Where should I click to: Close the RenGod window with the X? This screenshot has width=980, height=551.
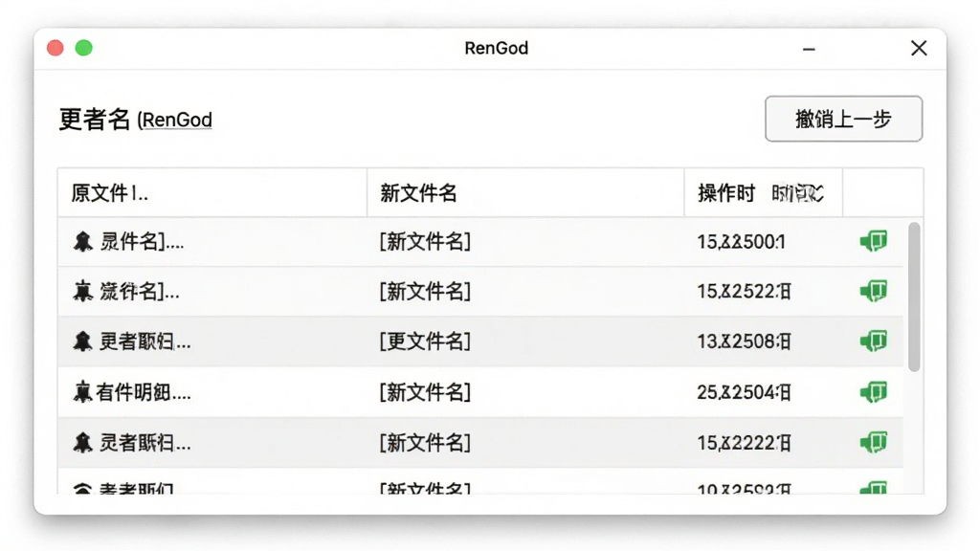[x=919, y=48]
